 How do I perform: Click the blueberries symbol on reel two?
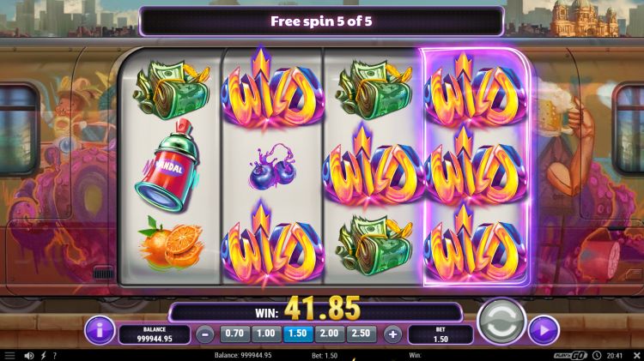(x=272, y=167)
